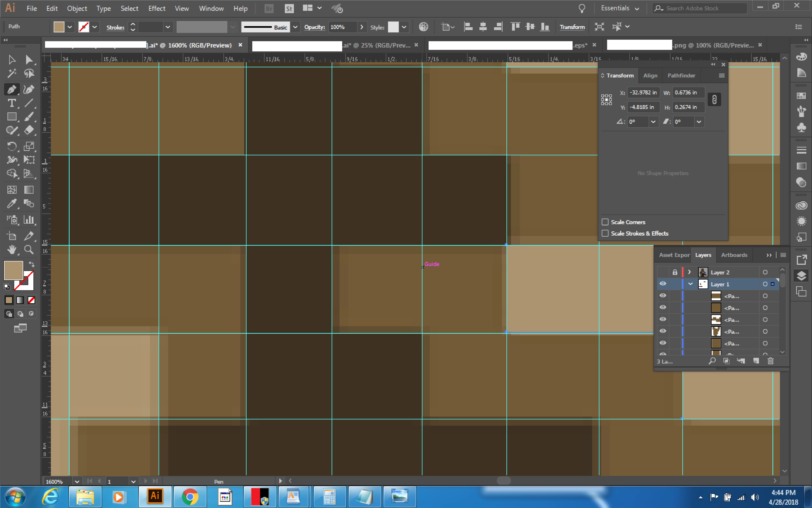Click the Fill color swatch in toolbar
The image size is (812, 508).
click(x=13, y=270)
